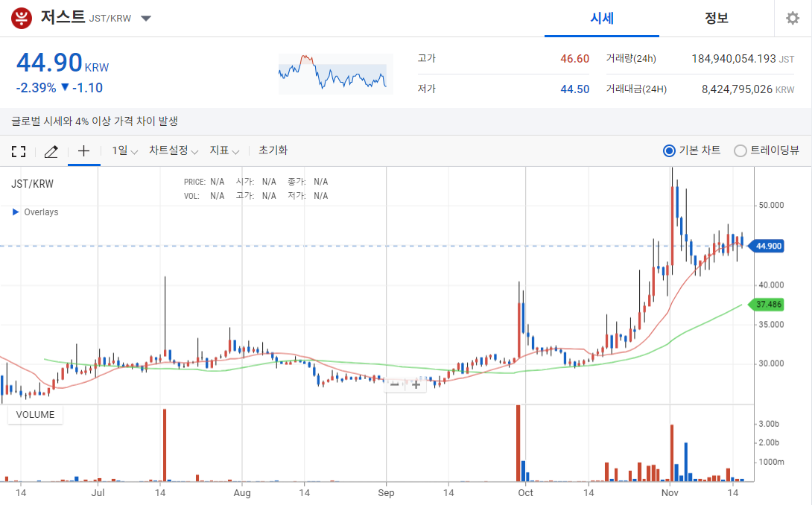Click the 고가 value 46.60
The image size is (812, 505).
(x=575, y=59)
